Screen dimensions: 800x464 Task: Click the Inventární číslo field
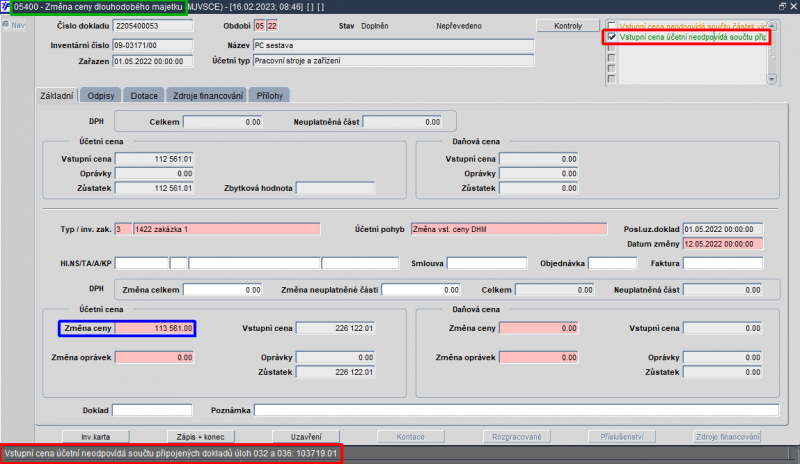tap(153, 45)
